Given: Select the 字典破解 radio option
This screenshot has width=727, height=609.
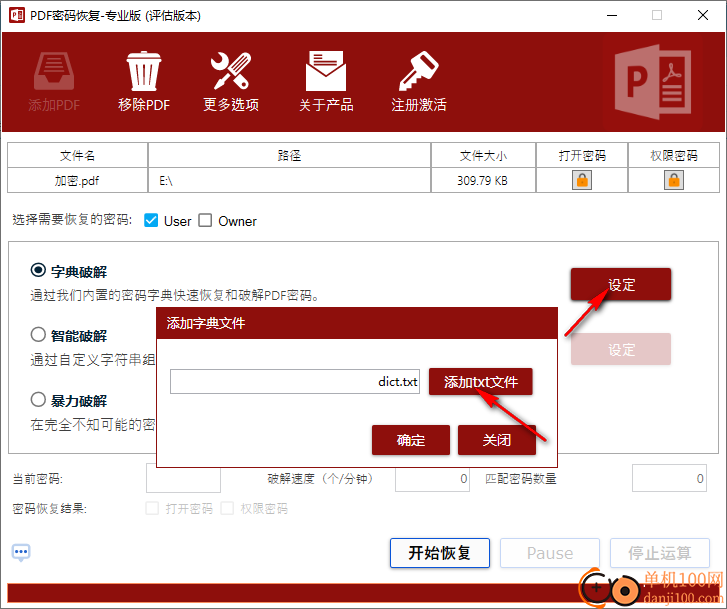Looking at the screenshot, I should pyautogui.click(x=38, y=270).
